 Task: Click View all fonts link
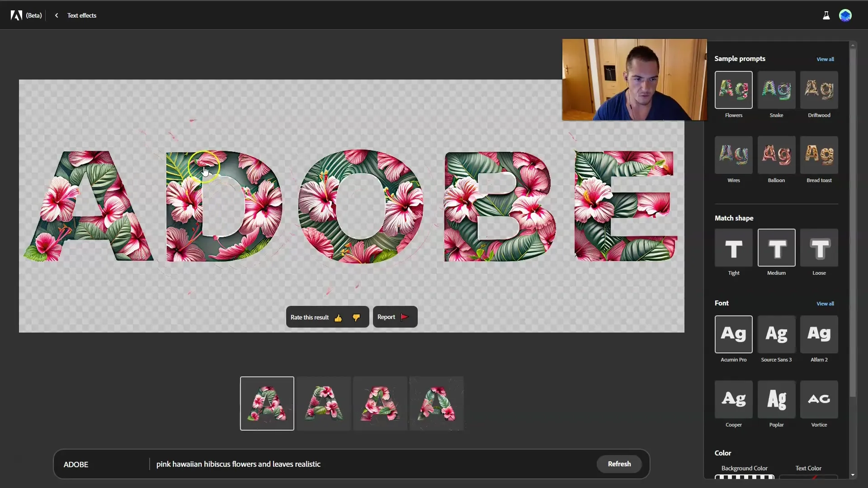coord(825,303)
